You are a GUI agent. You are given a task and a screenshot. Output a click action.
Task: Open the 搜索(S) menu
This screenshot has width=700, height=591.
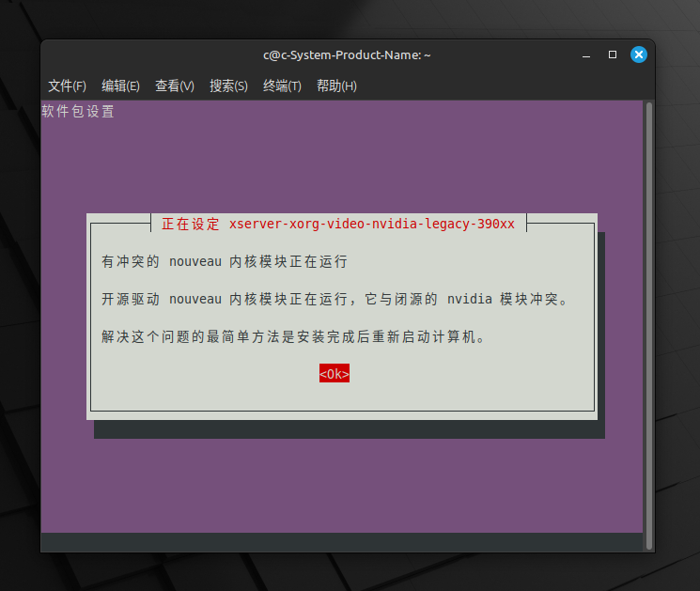[x=228, y=86]
